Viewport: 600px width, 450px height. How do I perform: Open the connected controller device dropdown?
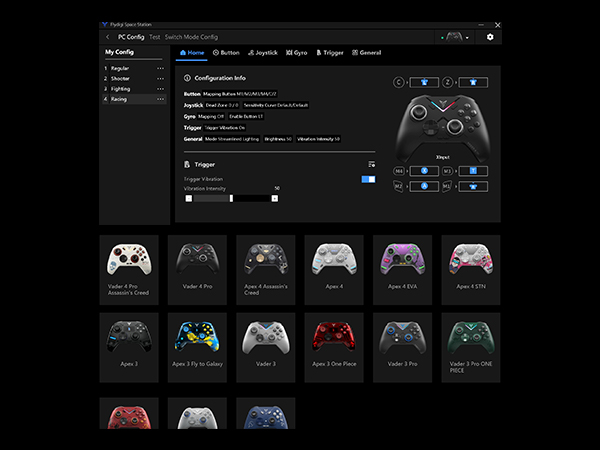coord(455,37)
